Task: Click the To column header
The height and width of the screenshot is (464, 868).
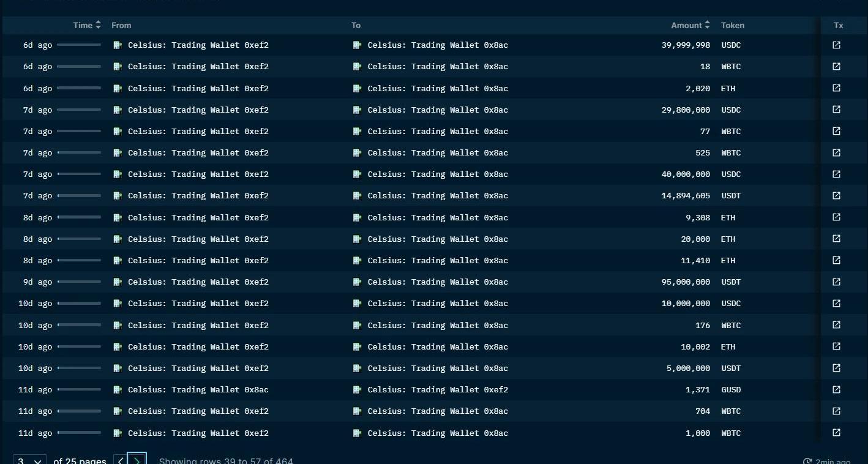Action: point(356,25)
